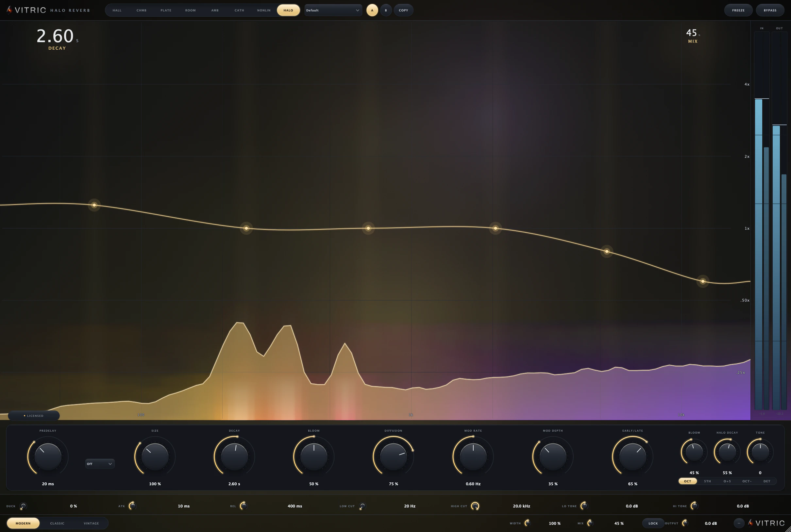Click the Vitric flame logo at top left
This screenshot has width=791, height=532.
click(x=9, y=10)
